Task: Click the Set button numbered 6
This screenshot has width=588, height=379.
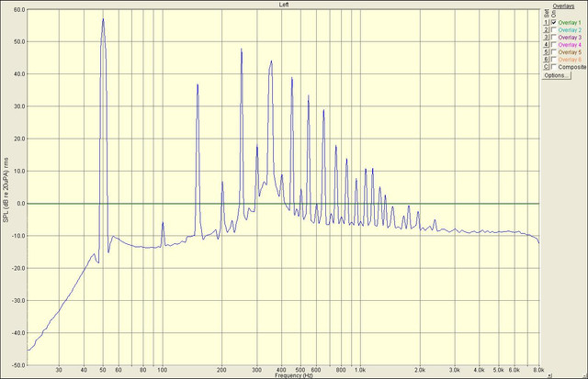Action: (x=547, y=59)
